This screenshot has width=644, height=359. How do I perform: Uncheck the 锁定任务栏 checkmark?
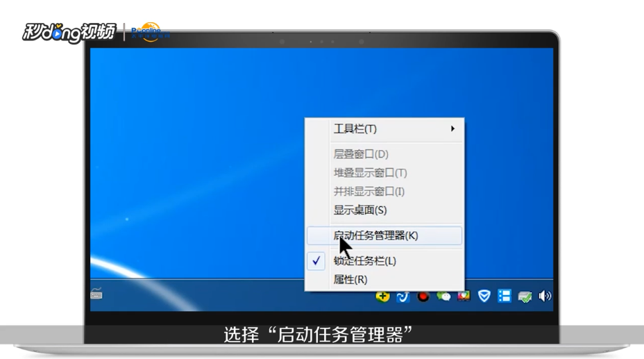pos(316,261)
